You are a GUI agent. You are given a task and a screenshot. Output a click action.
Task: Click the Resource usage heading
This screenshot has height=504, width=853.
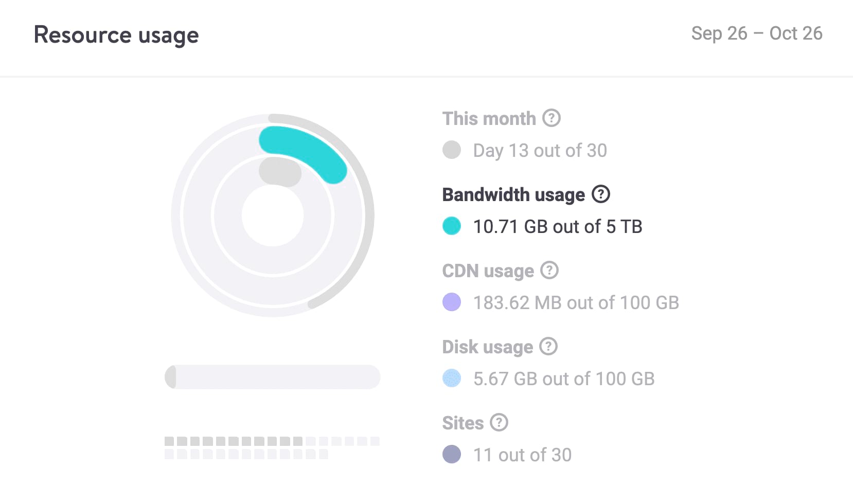(x=116, y=35)
